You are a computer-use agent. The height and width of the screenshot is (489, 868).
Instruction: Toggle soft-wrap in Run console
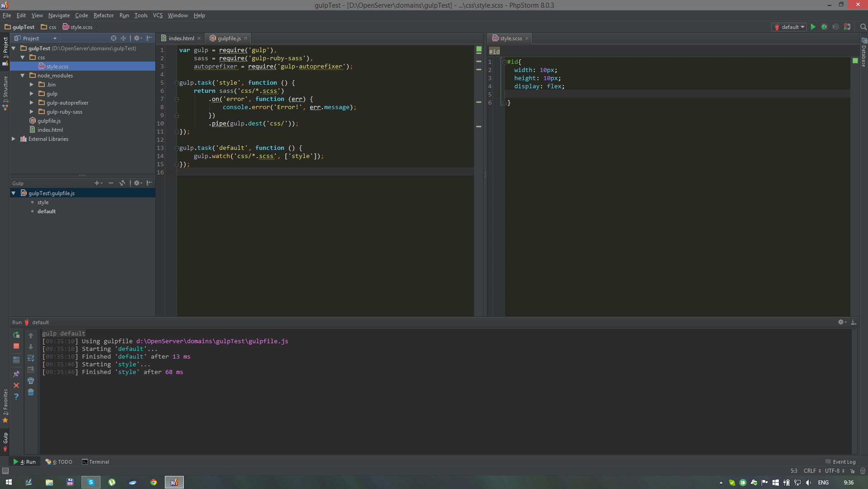click(31, 358)
